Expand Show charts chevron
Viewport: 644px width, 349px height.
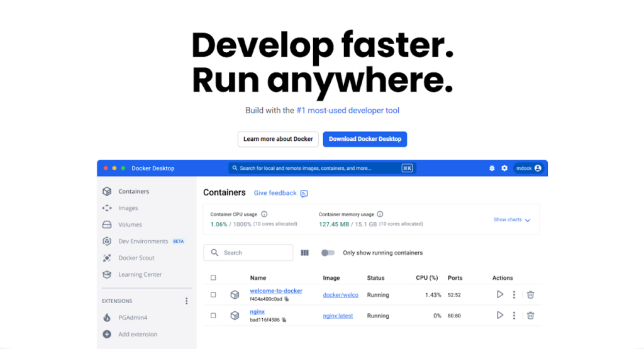pos(528,221)
